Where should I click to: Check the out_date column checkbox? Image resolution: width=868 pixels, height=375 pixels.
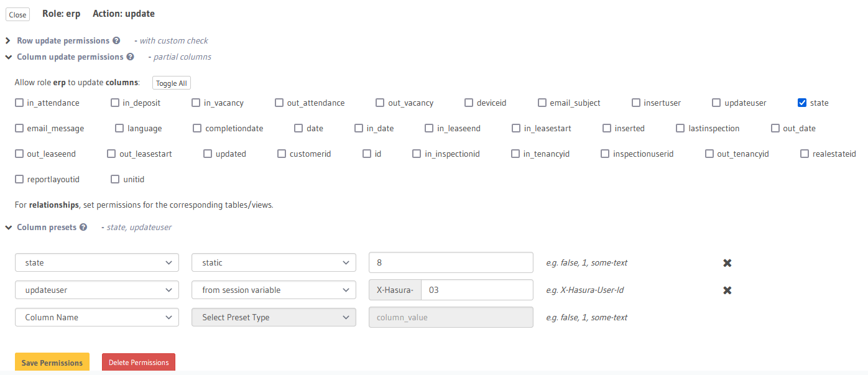[x=775, y=128]
